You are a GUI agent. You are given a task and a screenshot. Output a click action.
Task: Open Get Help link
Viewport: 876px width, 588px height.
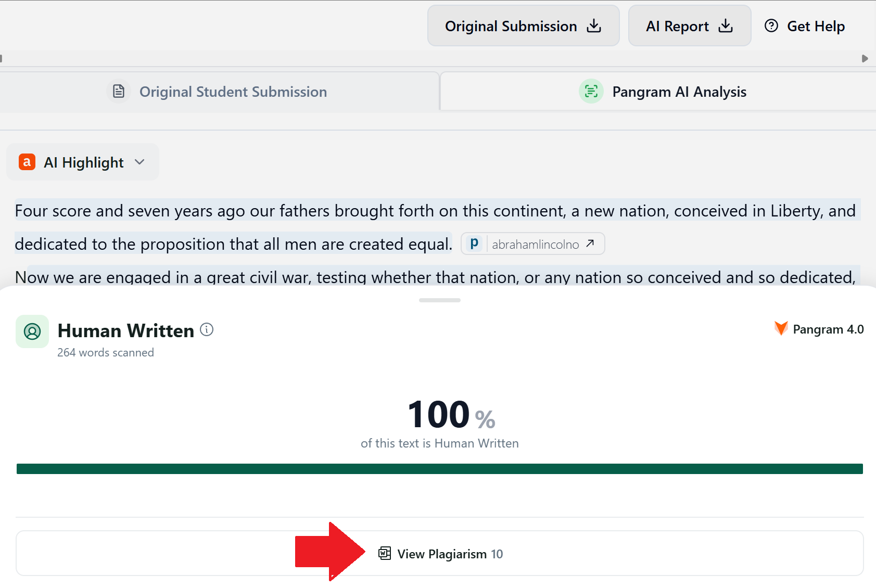tap(805, 26)
